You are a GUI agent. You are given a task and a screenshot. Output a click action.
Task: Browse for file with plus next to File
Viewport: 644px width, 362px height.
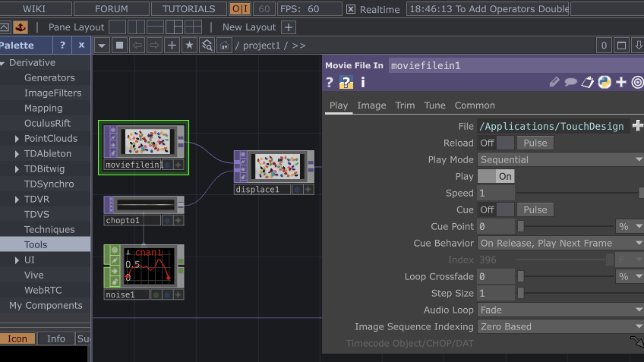point(637,125)
